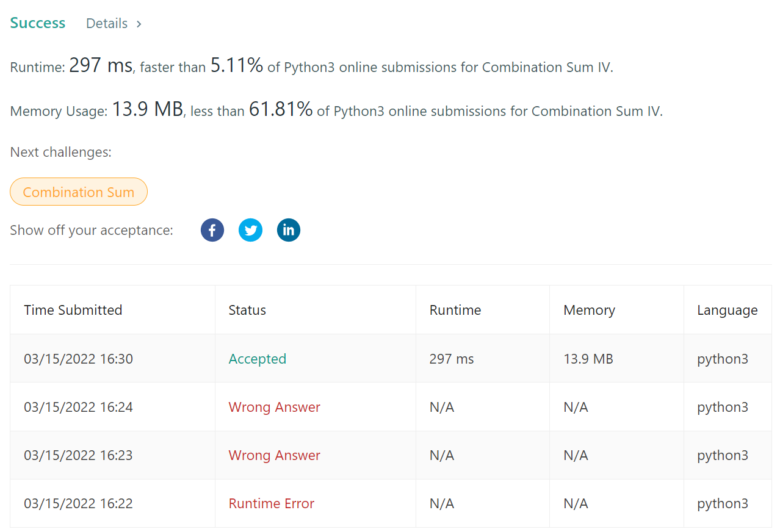Share acceptance on LinkedIn icon
The image size is (780, 532).
point(289,230)
